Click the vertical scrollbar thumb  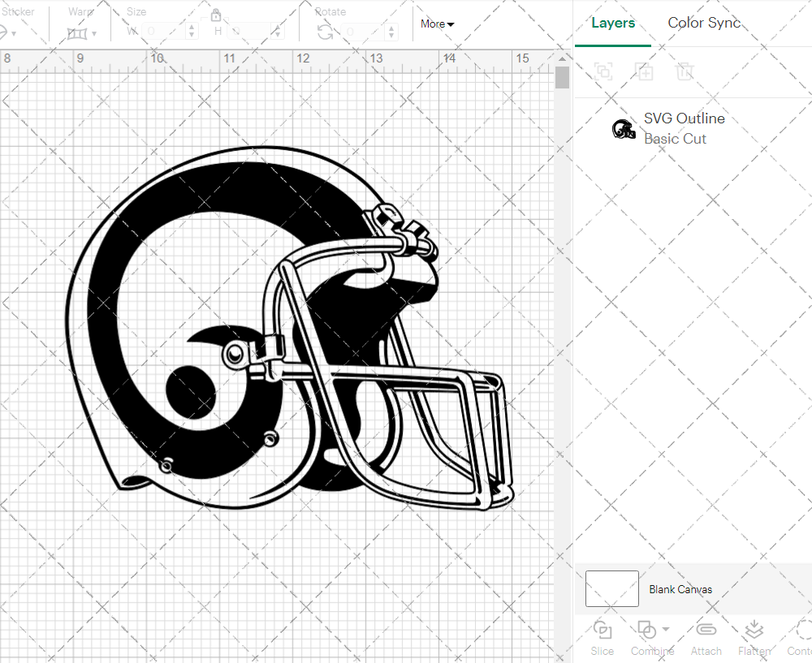pos(562,78)
